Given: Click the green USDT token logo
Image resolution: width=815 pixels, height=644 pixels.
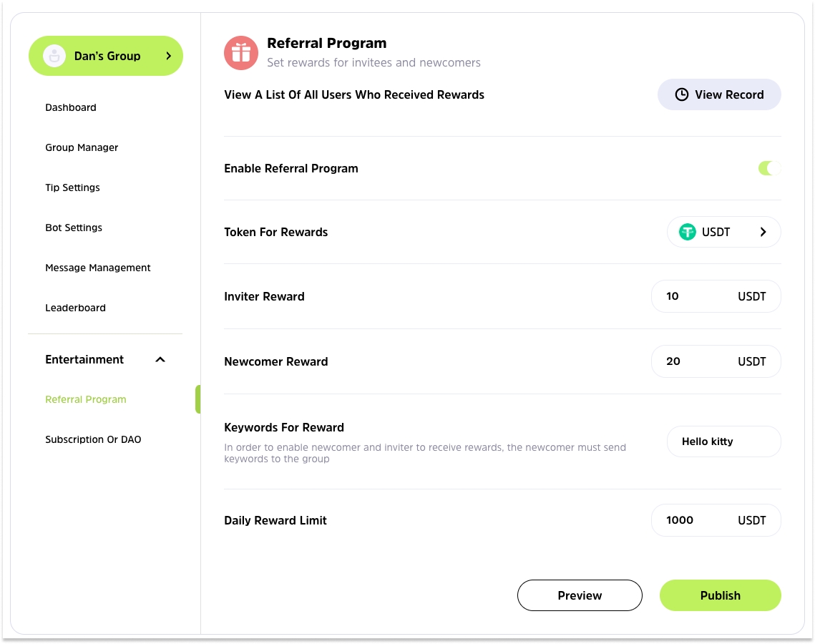Looking at the screenshot, I should tap(687, 232).
